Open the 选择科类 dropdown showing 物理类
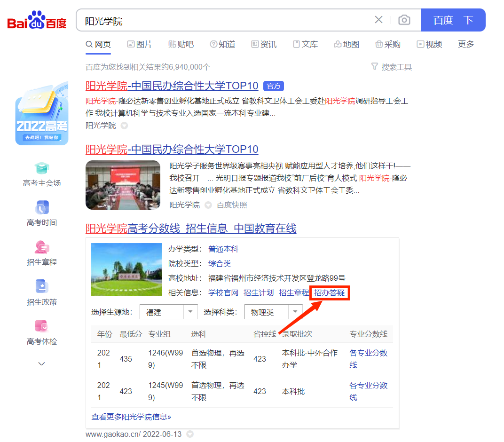This screenshot has height=442, width=504. click(x=273, y=312)
